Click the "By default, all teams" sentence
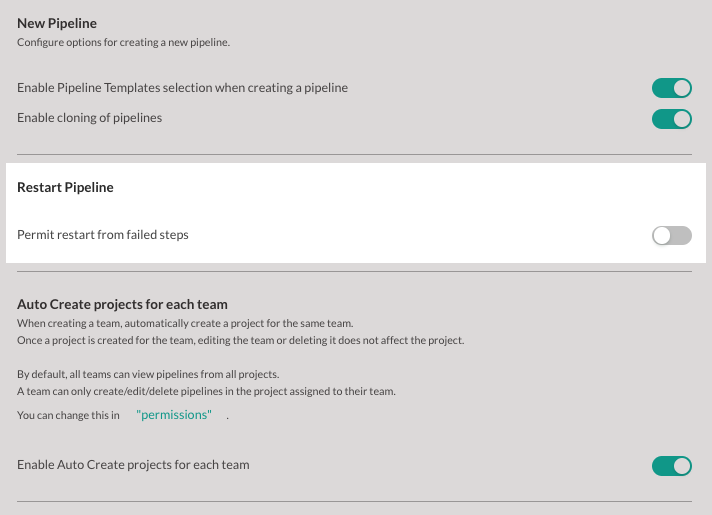Image resolution: width=712 pixels, height=515 pixels. pyautogui.click(x=150, y=375)
